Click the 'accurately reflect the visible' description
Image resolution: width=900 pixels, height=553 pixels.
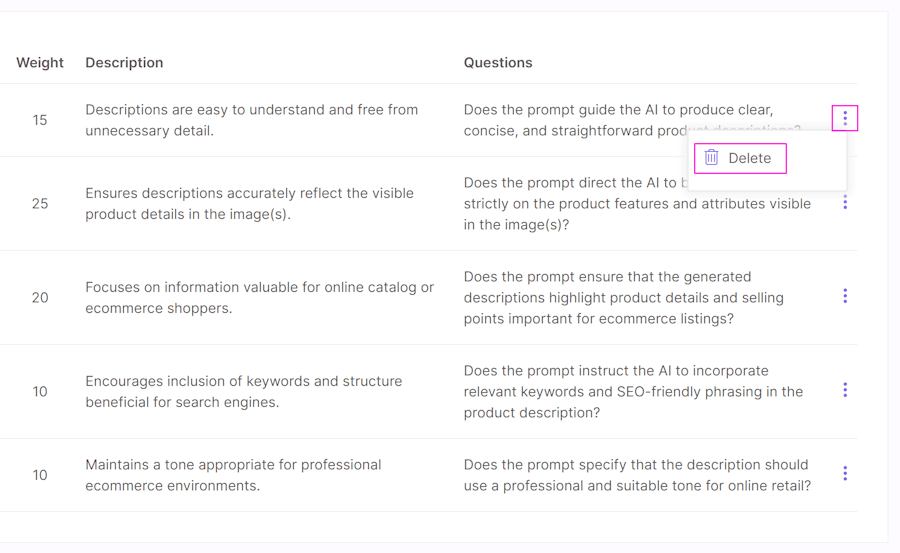[x=249, y=203]
